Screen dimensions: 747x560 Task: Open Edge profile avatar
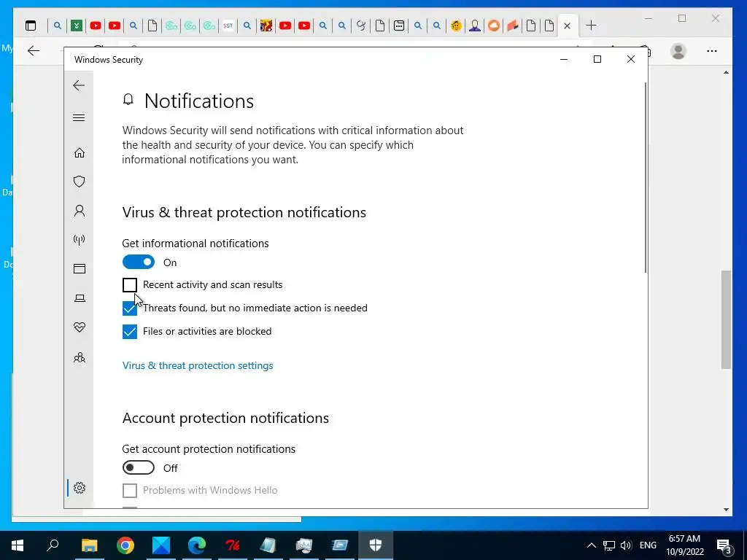(x=678, y=51)
